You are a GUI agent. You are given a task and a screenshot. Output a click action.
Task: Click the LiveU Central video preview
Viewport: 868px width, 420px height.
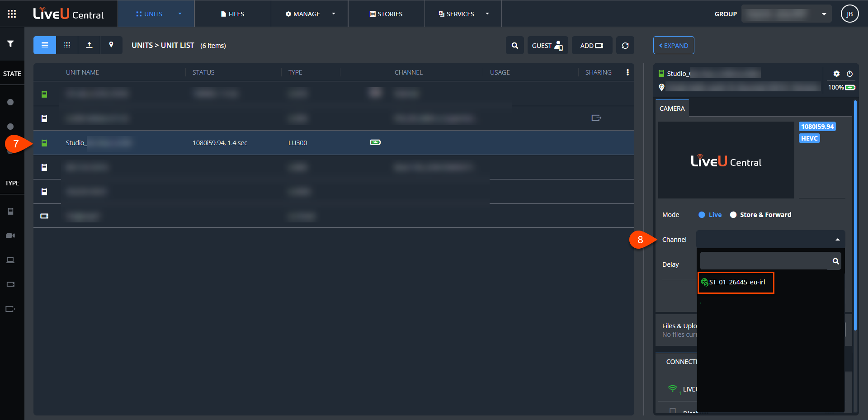click(726, 160)
